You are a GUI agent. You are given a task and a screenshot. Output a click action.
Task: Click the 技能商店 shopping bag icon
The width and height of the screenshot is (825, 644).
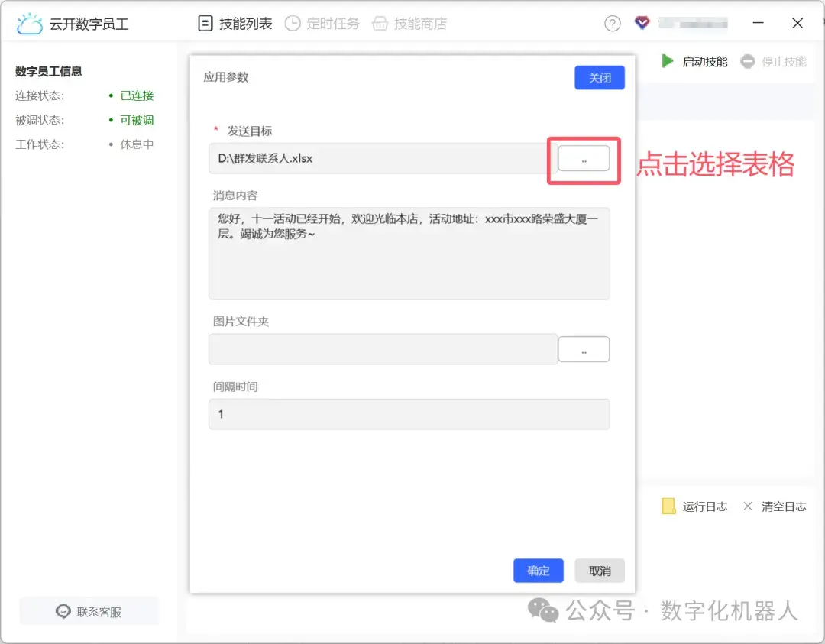pyautogui.click(x=382, y=23)
